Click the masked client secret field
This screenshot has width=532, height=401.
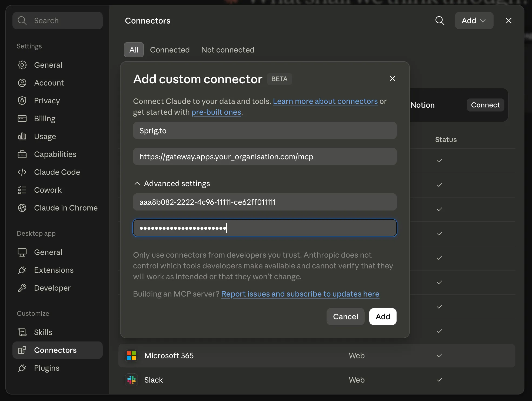(x=265, y=228)
